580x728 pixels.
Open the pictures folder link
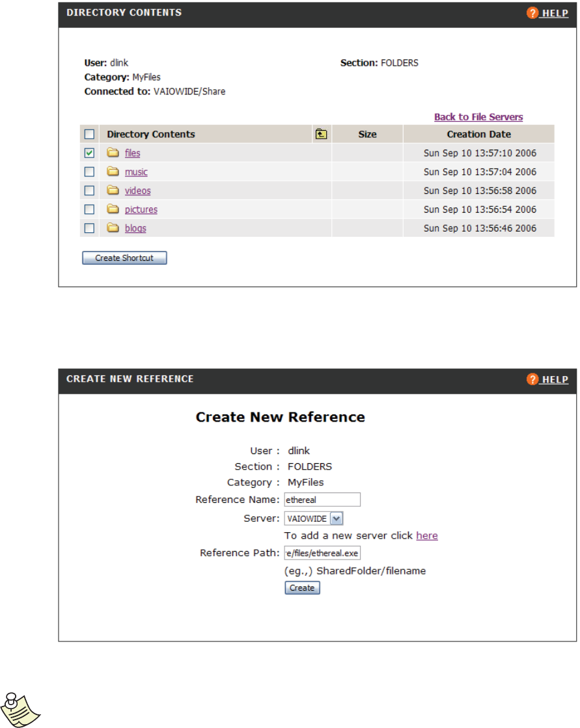coord(141,209)
